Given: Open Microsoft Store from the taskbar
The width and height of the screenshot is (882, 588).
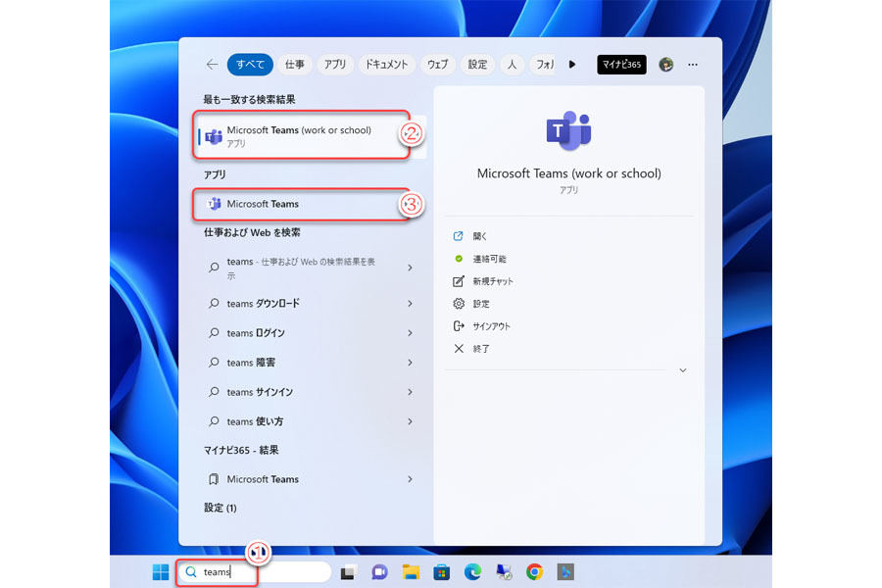Looking at the screenshot, I should [442, 572].
